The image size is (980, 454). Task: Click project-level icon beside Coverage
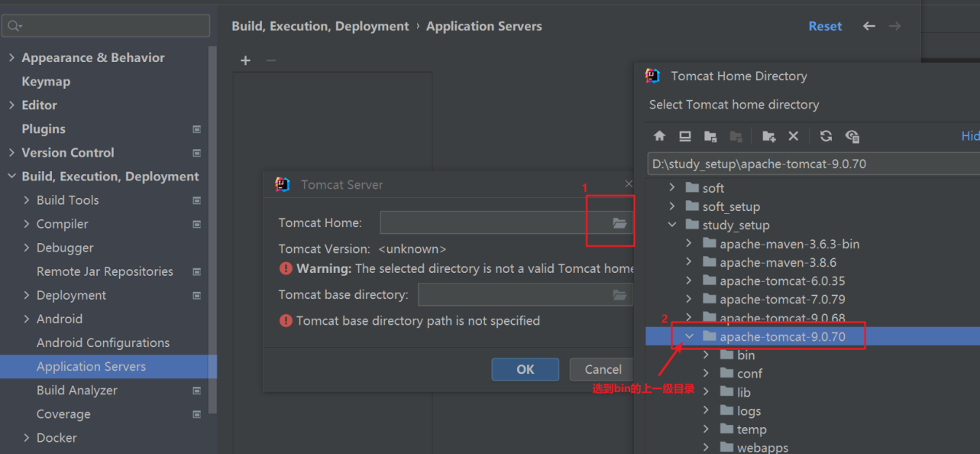pos(196,414)
